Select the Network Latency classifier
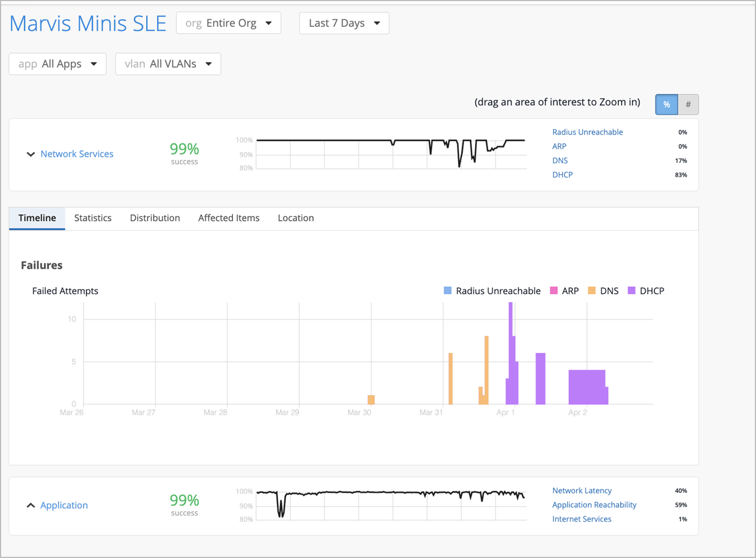Viewport: 756px width, 558px height. pos(582,491)
